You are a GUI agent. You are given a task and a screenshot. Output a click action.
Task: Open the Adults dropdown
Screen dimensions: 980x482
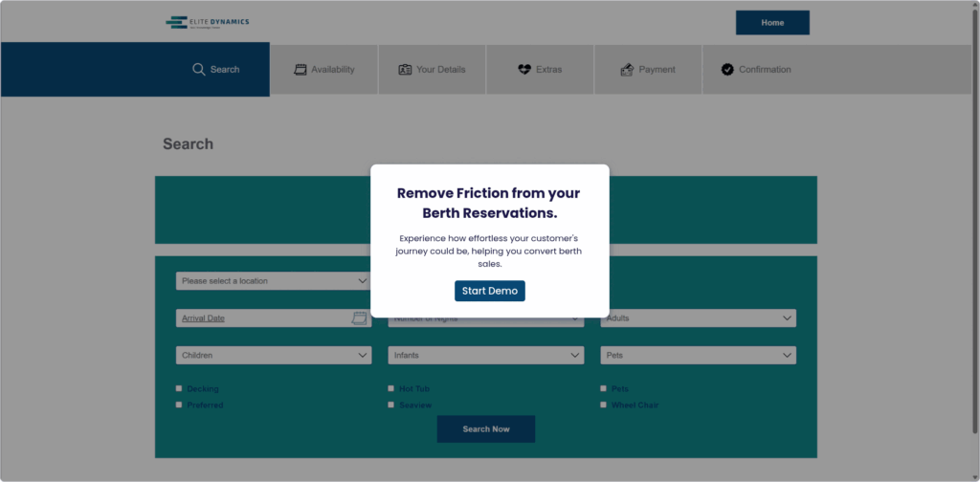698,318
